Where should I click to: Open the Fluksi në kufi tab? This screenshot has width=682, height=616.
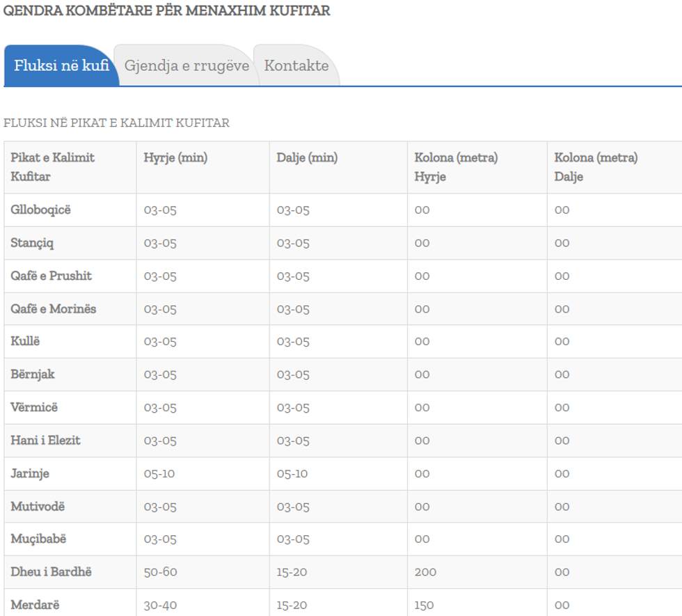[61, 66]
